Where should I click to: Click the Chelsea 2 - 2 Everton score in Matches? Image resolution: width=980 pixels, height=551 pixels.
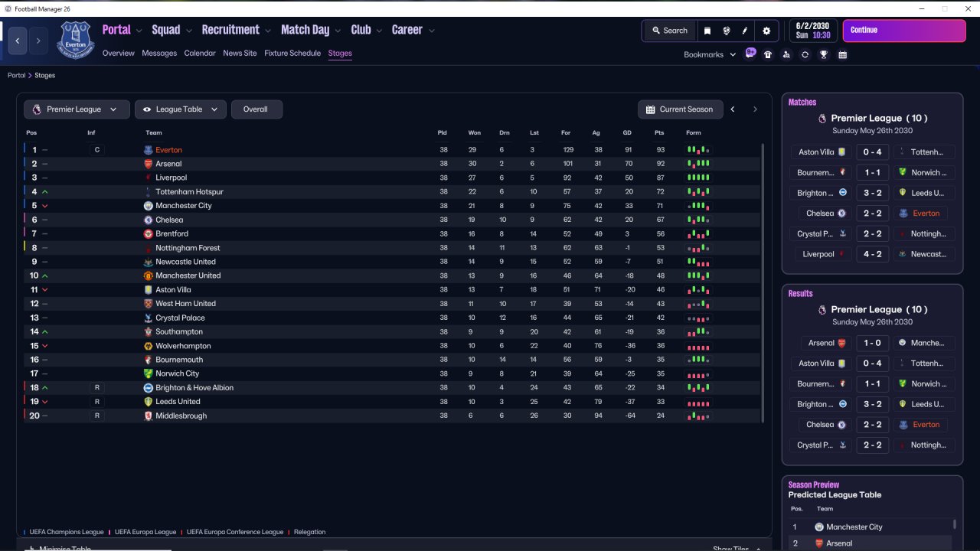click(x=872, y=214)
